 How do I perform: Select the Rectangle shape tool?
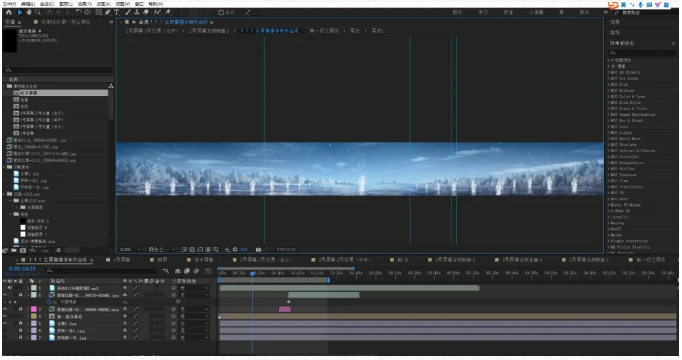[99, 12]
